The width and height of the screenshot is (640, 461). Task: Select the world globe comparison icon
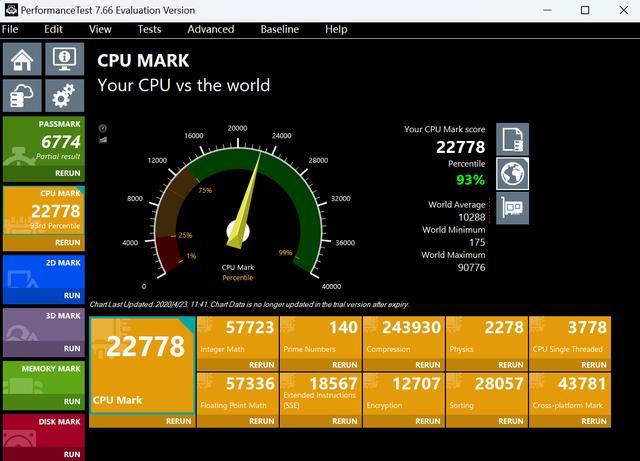point(513,173)
